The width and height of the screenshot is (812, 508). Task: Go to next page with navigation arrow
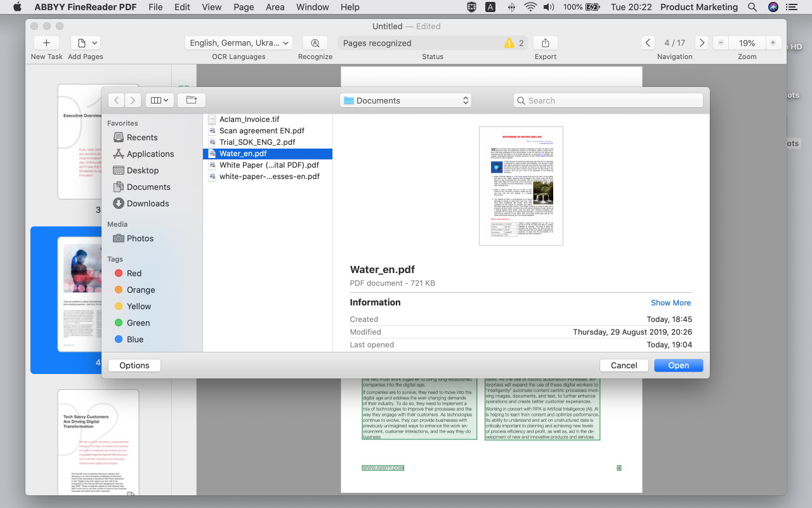click(x=702, y=43)
